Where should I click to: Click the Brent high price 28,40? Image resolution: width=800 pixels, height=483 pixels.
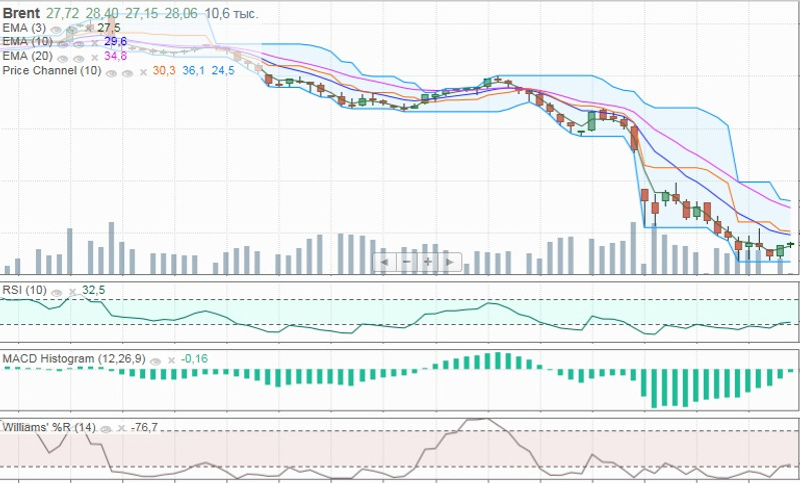(102, 13)
